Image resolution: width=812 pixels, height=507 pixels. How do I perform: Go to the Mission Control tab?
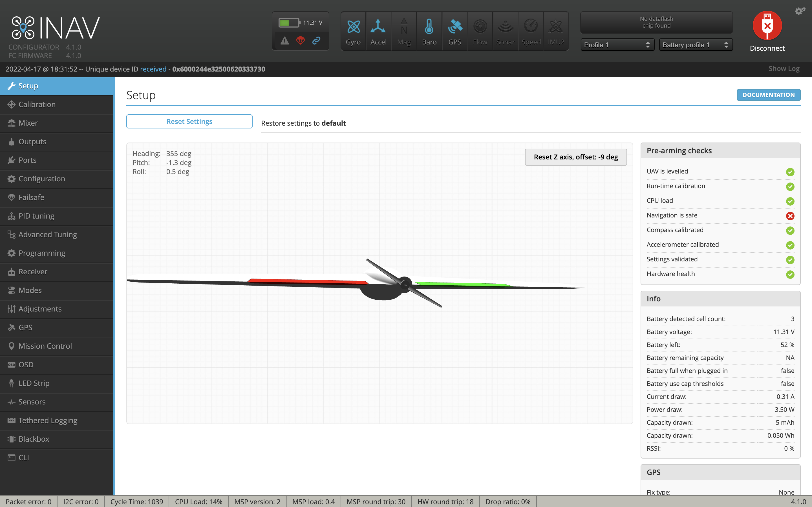point(45,346)
